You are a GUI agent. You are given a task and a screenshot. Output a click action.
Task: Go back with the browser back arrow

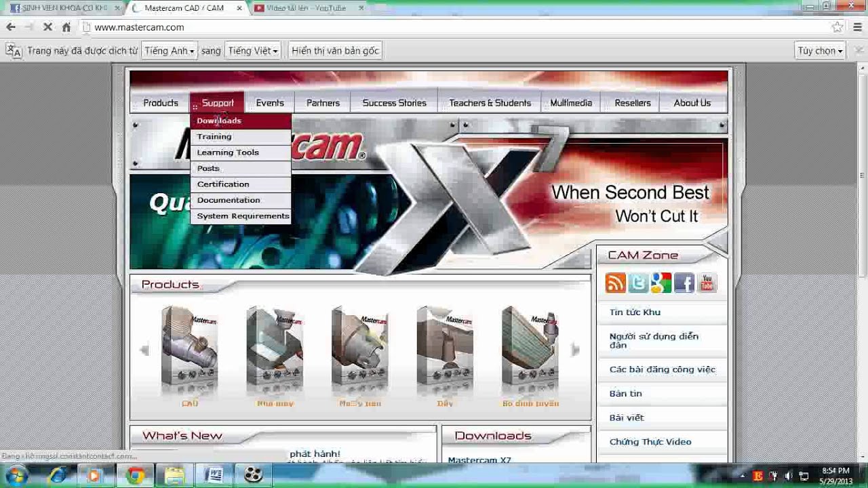pyautogui.click(x=11, y=27)
